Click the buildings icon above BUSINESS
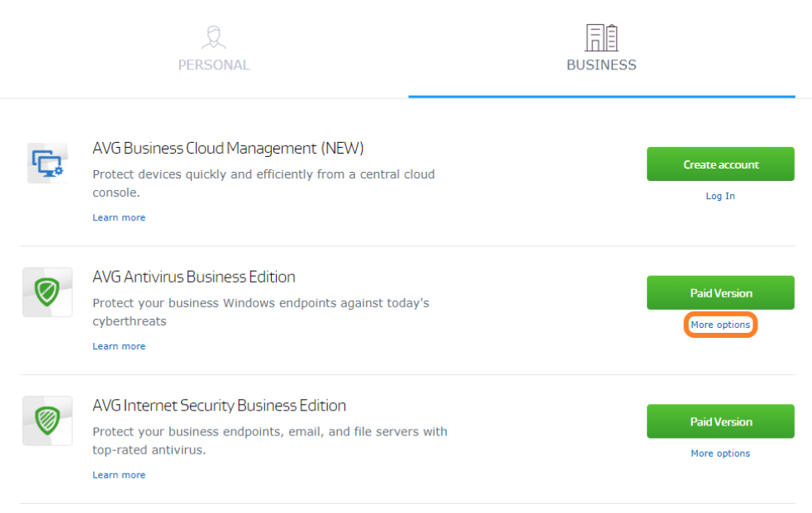 coord(601,36)
